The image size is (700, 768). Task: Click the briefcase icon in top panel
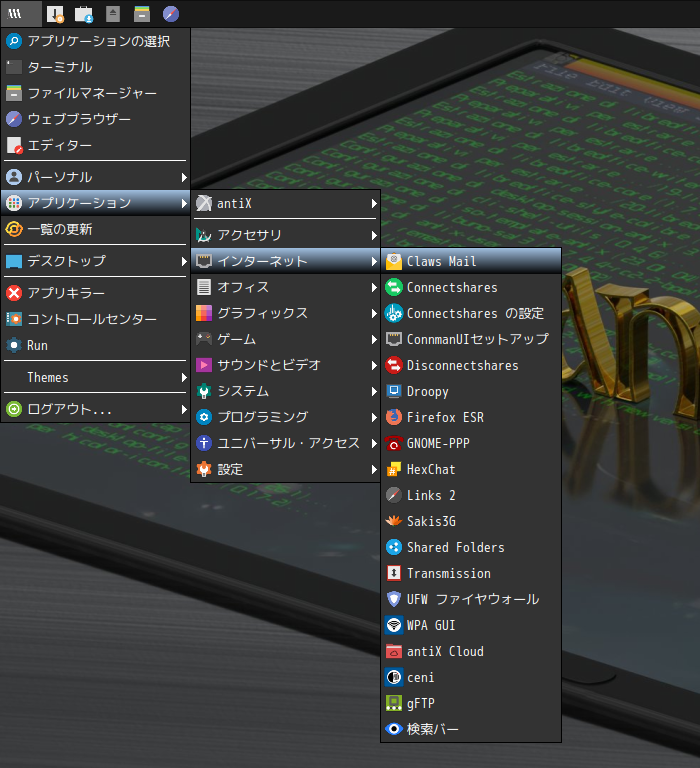[84, 14]
